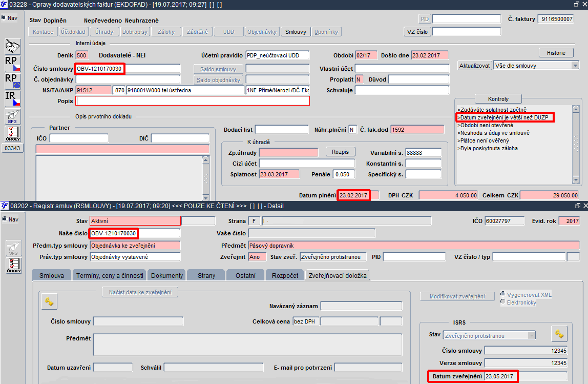Select the Zveřejňovací doložka tab
Image resolution: width=588 pixels, height=384 pixels.
(x=338, y=275)
